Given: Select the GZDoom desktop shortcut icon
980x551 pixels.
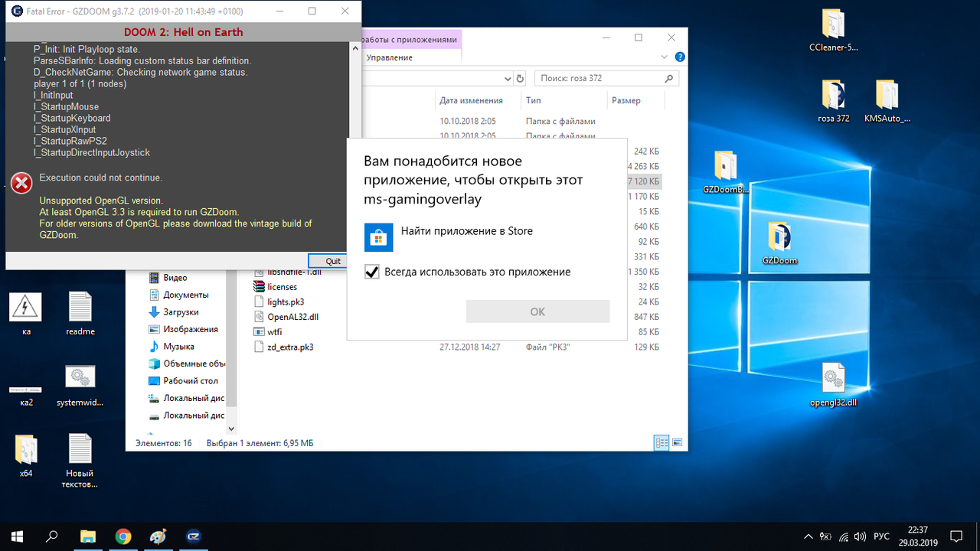Looking at the screenshot, I should pos(779,243).
